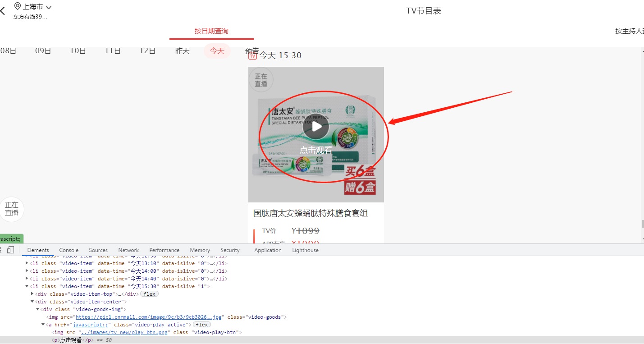Screen dimensions: 644x344
Task: Open the Security tab in DevTools
Action: 230,250
